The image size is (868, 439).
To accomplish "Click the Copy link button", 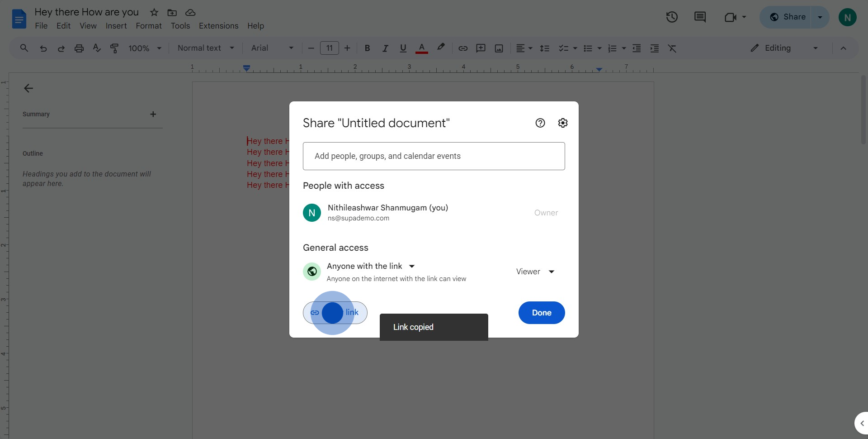I will click(x=335, y=313).
